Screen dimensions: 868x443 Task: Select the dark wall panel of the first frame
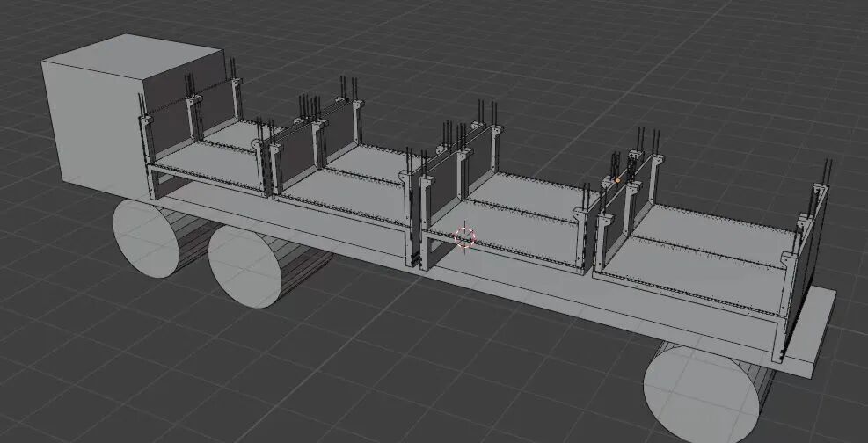169,130
